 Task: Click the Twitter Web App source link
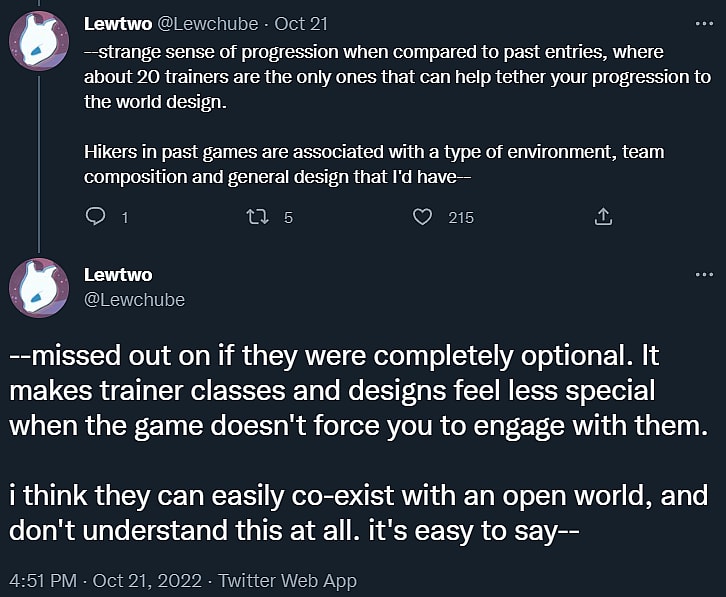287,580
